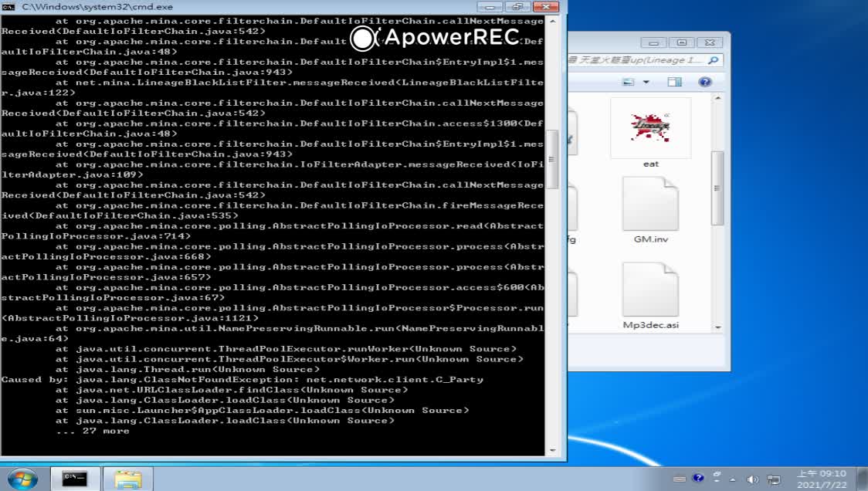Click 'ThreadPoolExecutor.runWorker' line
Image resolution: width=868 pixels, height=491 pixels.
pos(286,349)
